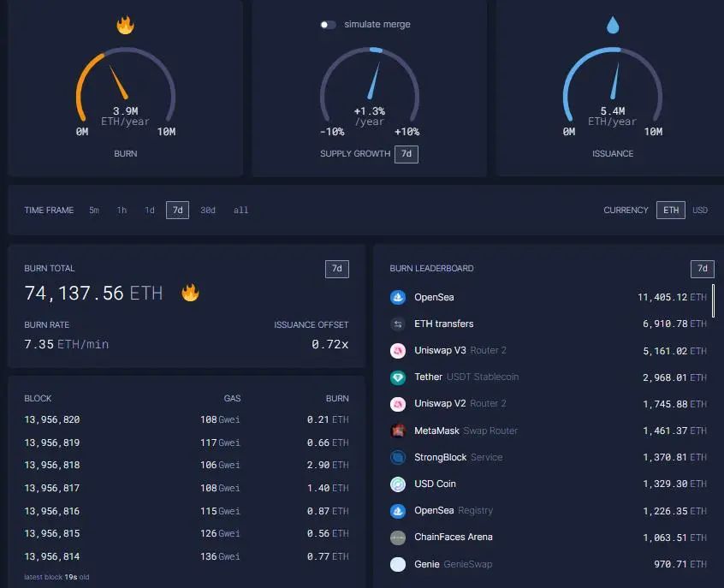Screen dimensions: 724x588
Task: Select the 1h time frame
Action: [122, 211]
